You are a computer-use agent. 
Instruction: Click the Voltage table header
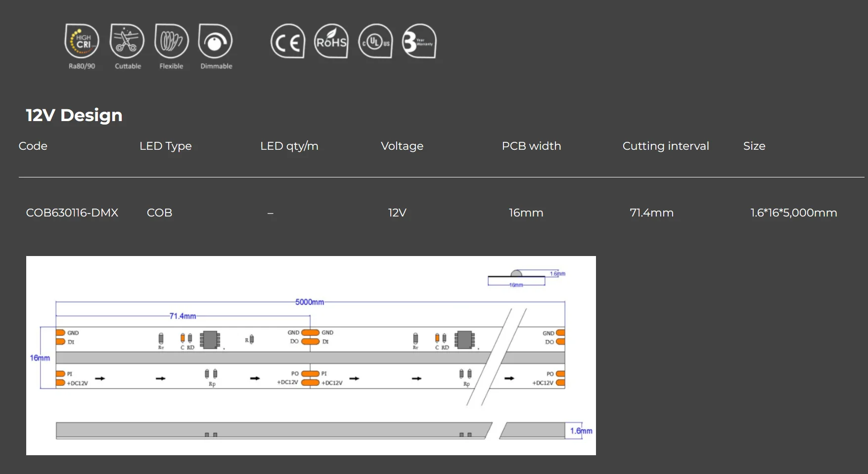pos(402,146)
